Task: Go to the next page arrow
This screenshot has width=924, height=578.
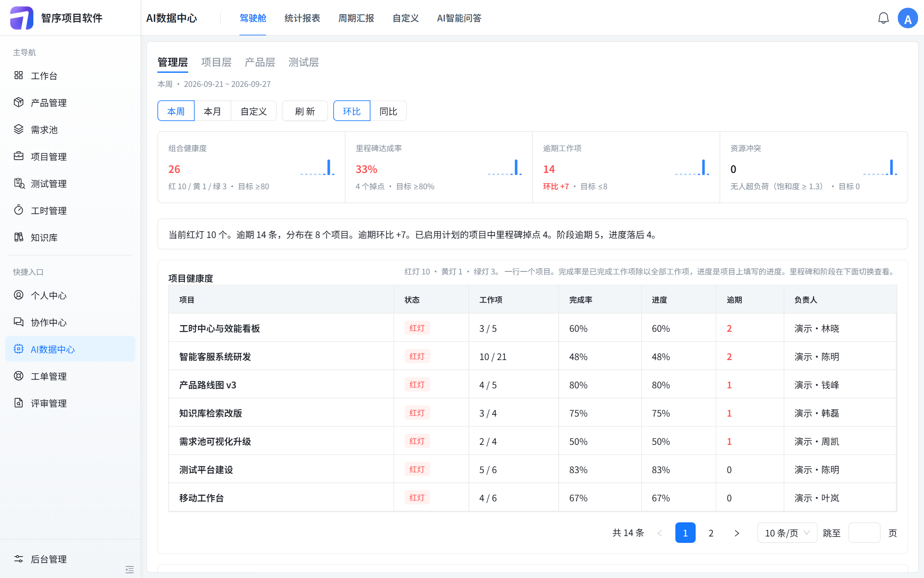Action: pyautogui.click(x=737, y=533)
